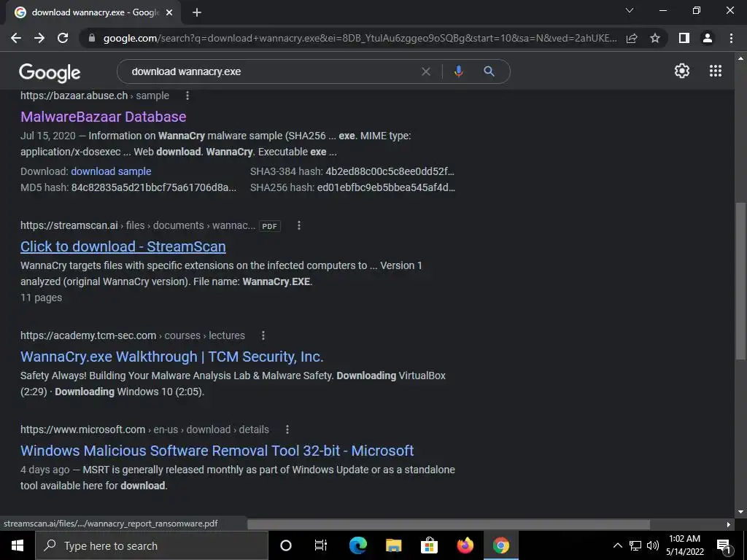747x560 pixels.
Task: Open Windows Malicious Software Removal Tool result
Action: 217,451
